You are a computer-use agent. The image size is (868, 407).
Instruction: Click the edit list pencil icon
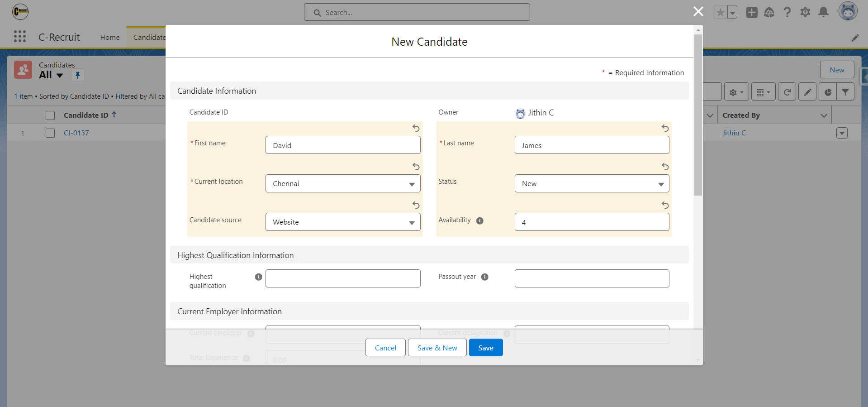tap(807, 92)
